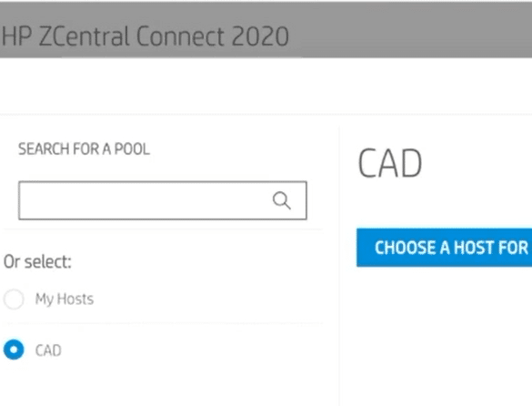Viewport: 532px width, 406px height.
Task: Click the large CAD pool heading
Action: (x=390, y=164)
